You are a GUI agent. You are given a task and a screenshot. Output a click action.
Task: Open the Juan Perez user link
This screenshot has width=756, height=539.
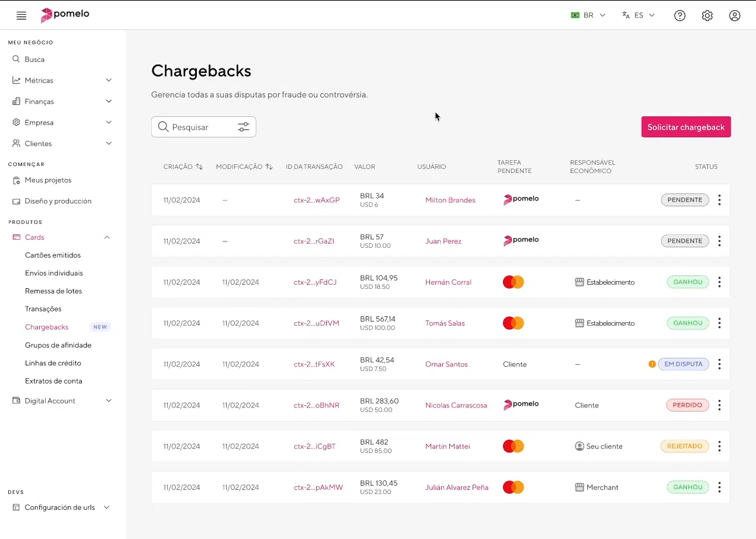pyautogui.click(x=443, y=240)
